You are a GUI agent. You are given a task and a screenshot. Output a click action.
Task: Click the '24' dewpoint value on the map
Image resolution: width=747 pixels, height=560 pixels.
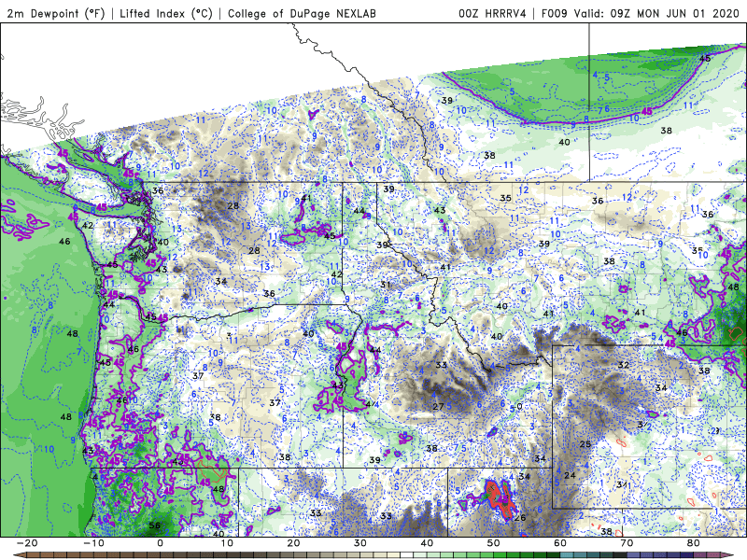coord(570,475)
